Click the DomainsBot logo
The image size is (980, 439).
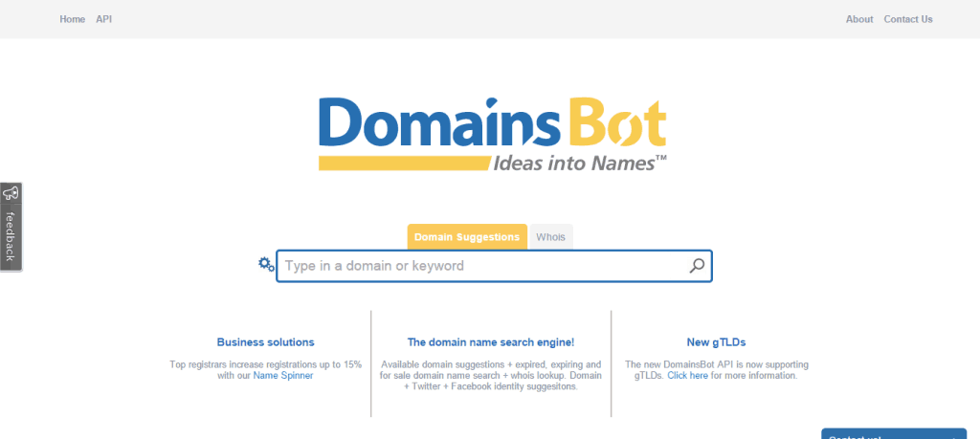tap(493, 134)
